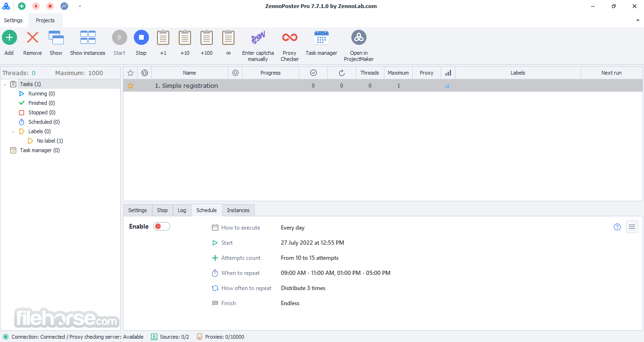
Task: Select Finished (0) in the tree
Action: point(42,103)
